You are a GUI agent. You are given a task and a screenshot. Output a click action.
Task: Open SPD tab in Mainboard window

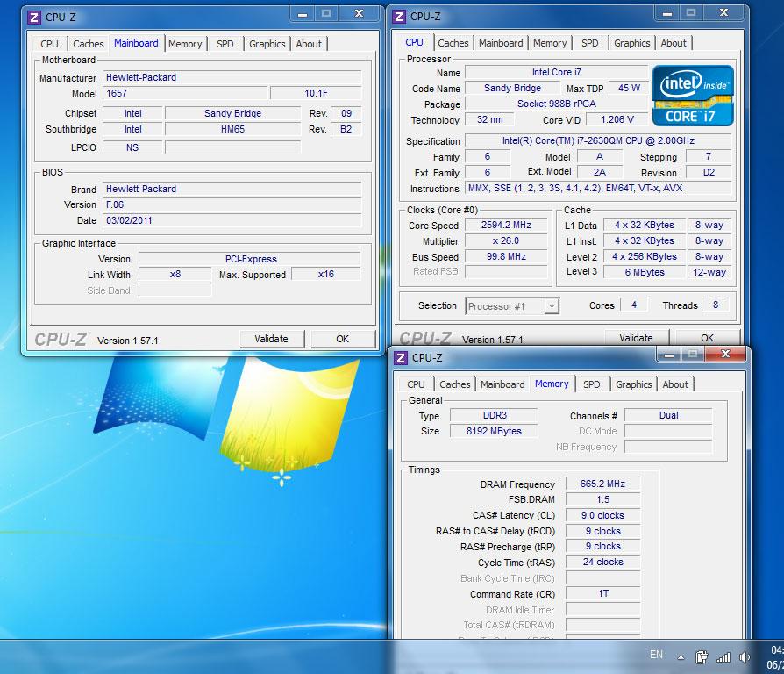[225, 44]
